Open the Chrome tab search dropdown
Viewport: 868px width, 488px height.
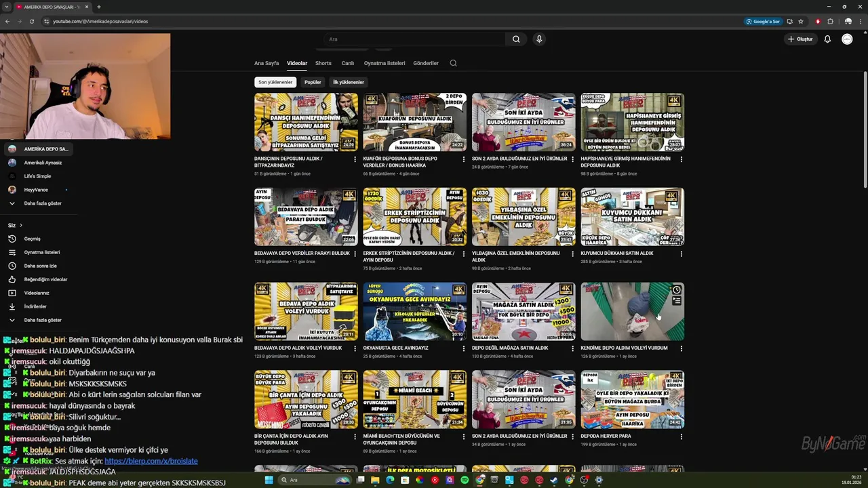tap(7, 7)
